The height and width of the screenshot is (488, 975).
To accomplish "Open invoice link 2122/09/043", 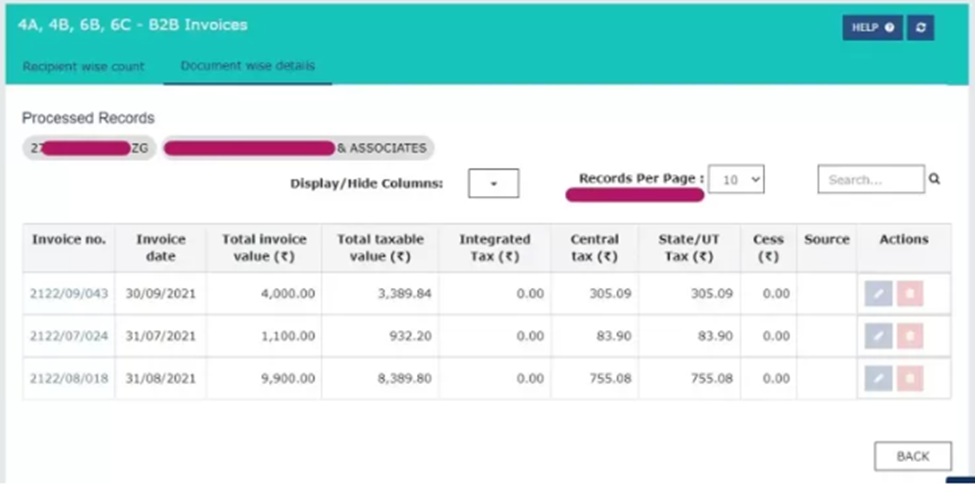I will (68, 294).
